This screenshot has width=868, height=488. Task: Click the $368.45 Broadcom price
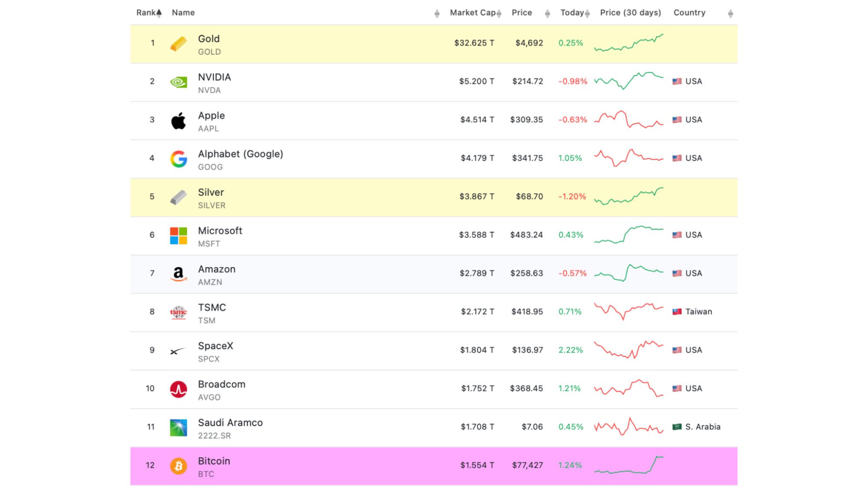(526, 388)
